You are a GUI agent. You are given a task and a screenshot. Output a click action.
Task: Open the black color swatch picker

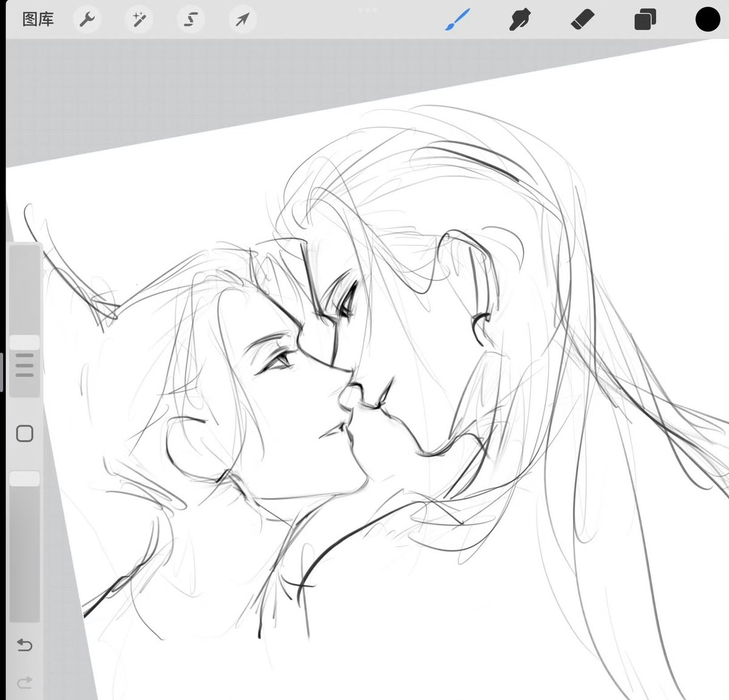[708, 19]
